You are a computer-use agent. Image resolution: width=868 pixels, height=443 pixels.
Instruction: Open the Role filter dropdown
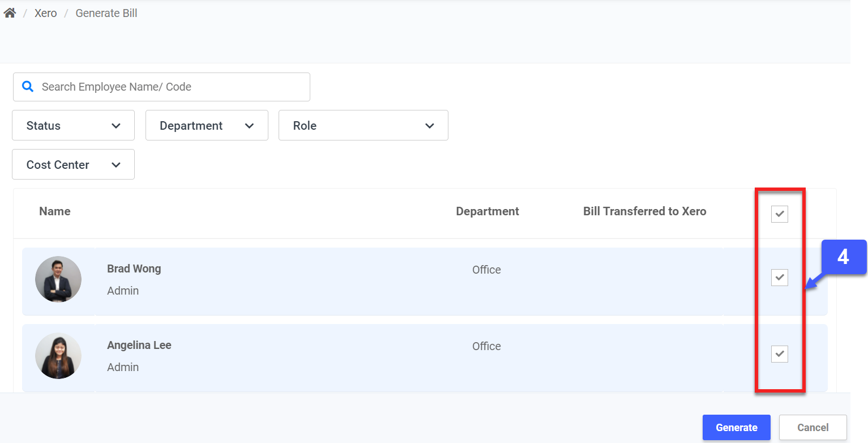click(363, 126)
